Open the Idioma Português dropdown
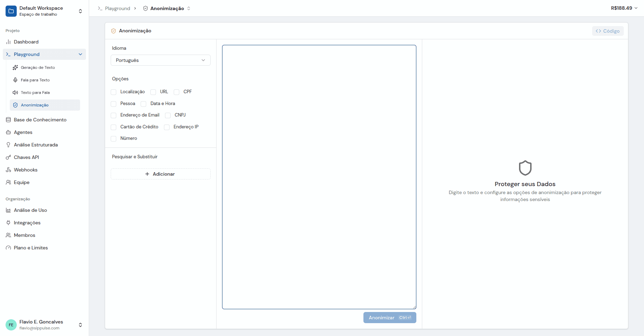Viewport: 644px width, 336px height. pos(160,60)
